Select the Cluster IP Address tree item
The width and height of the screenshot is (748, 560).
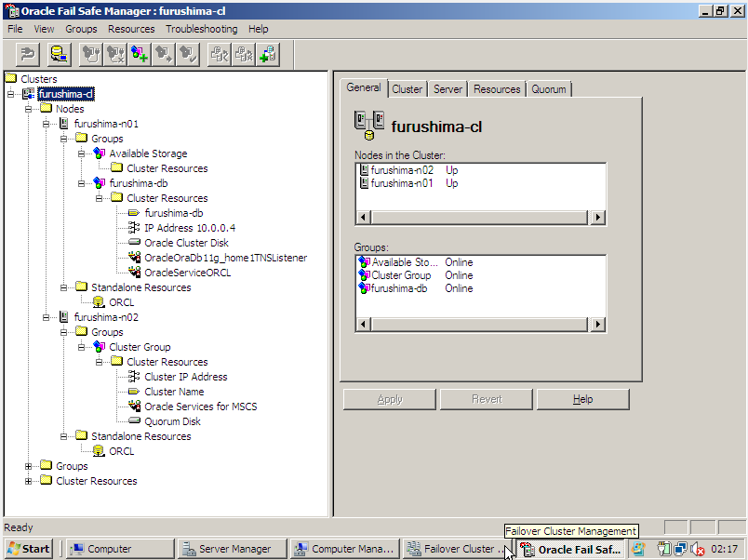[x=185, y=377]
